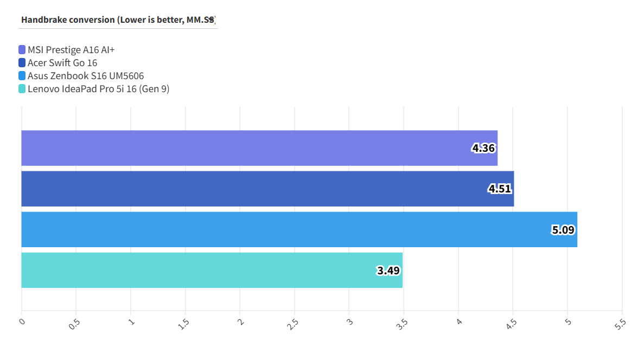Click the Acer Swift Go 16 legend swatch

[22, 63]
